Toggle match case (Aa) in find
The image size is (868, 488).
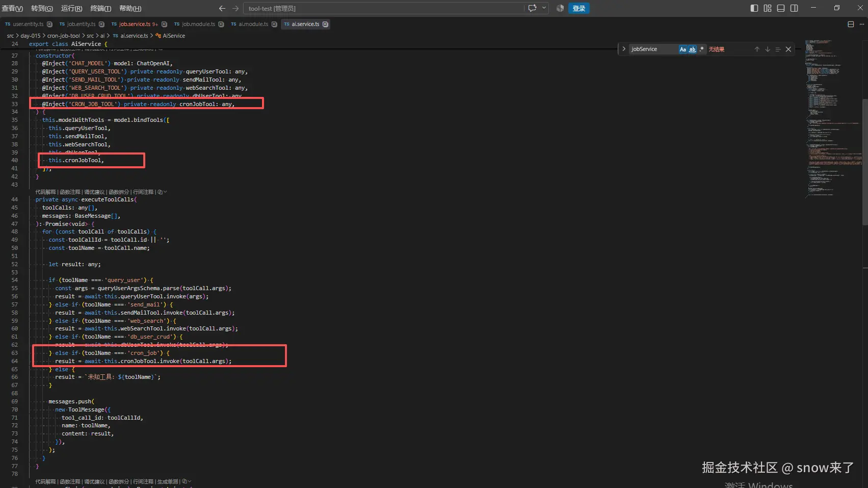[683, 49]
